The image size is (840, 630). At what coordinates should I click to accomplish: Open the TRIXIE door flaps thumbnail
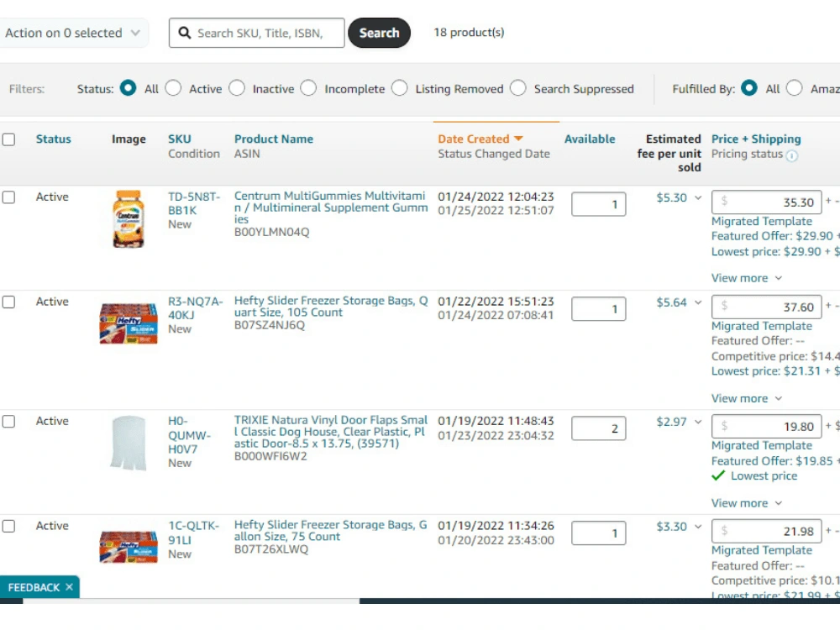pos(129,443)
